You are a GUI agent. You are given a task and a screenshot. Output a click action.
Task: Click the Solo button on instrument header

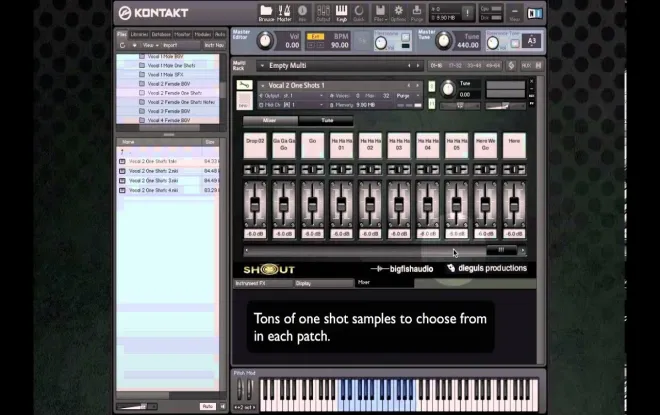click(431, 86)
